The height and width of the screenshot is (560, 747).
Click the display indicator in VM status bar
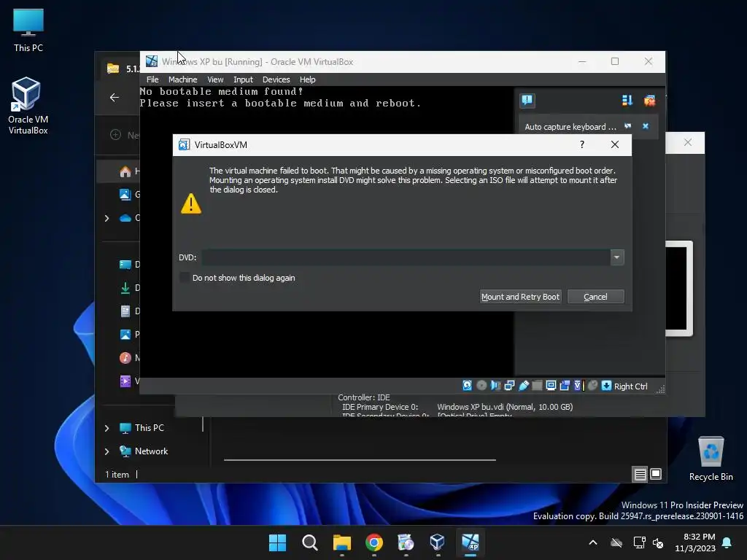(551, 386)
